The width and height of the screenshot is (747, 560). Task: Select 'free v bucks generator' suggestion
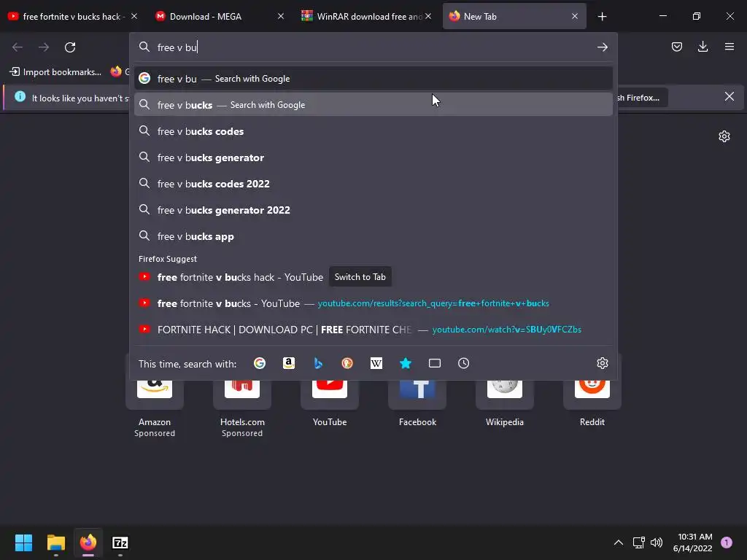click(373, 157)
